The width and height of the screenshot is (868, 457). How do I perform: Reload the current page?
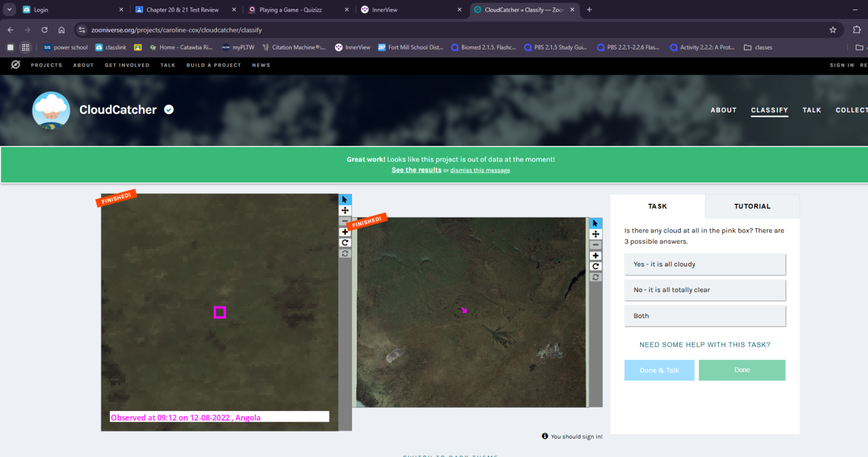[x=45, y=30]
